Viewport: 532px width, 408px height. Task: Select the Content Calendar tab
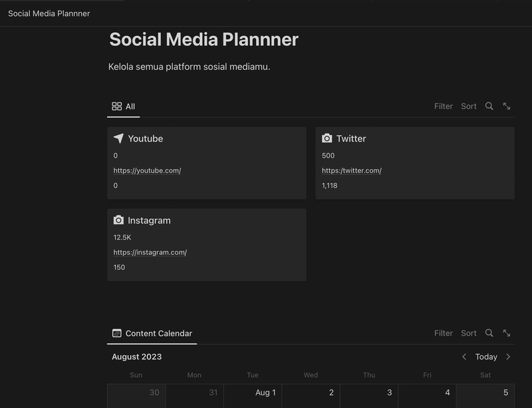(152, 333)
